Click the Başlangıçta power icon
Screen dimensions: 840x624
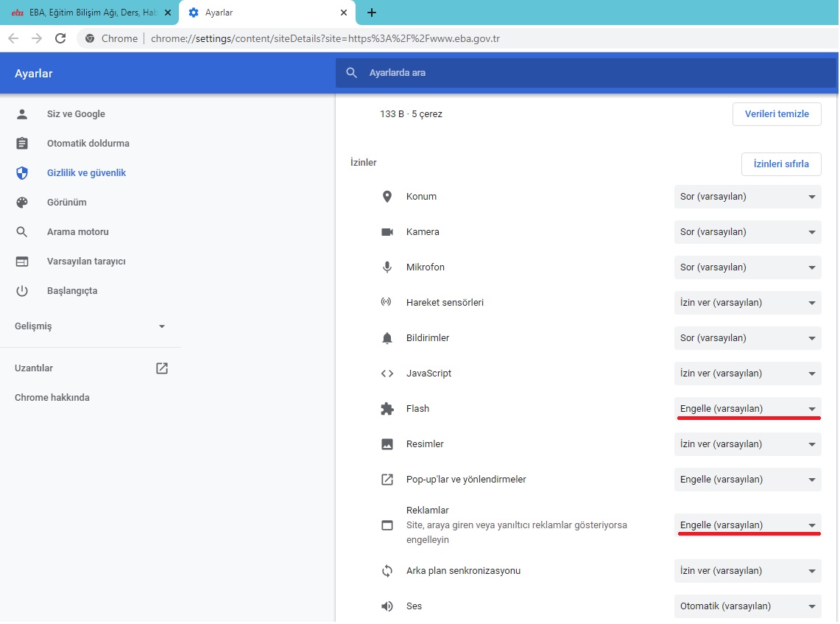coord(22,291)
